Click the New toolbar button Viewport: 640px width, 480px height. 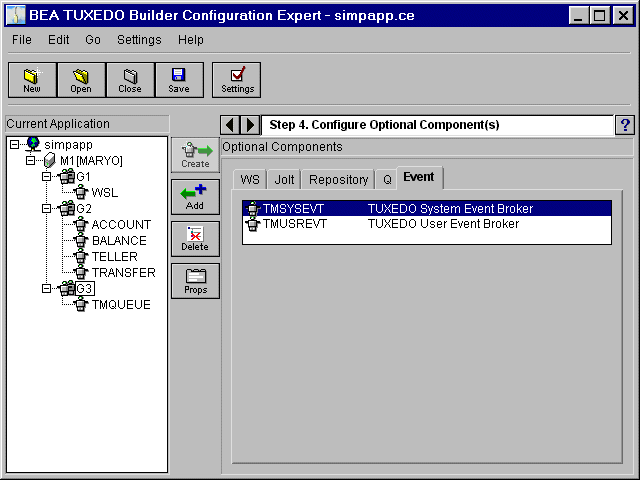point(32,80)
